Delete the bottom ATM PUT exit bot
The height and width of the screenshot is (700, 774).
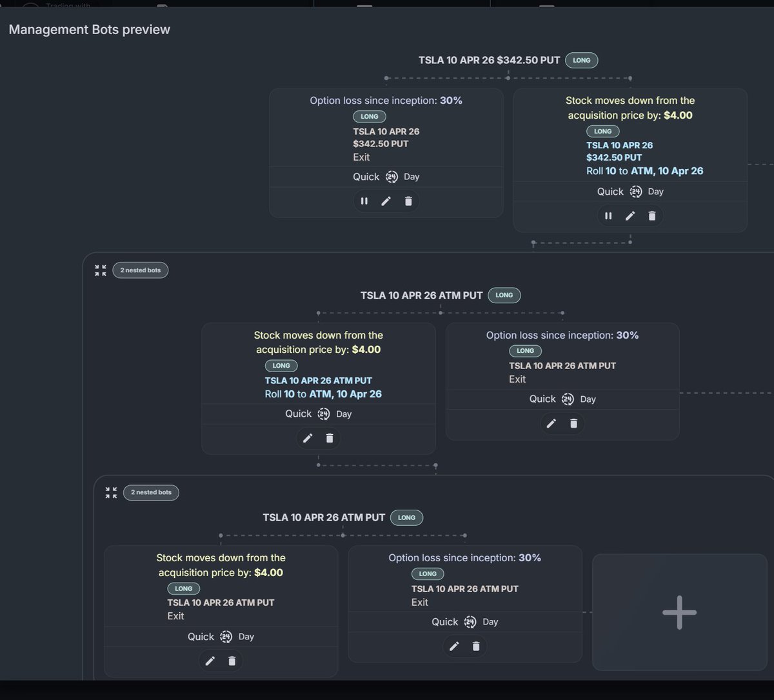point(475,646)
